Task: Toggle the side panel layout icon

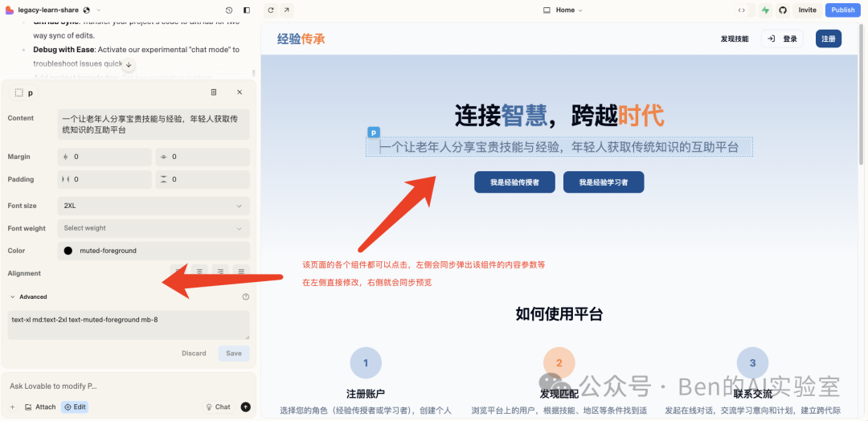Action: (247, 10)
